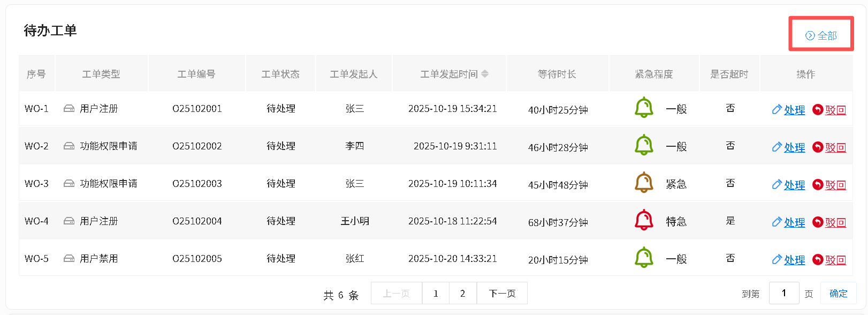The image size is (868, 315).
Task: Click the 是 overtime value in WO-4
Action: tap(730, 221)
